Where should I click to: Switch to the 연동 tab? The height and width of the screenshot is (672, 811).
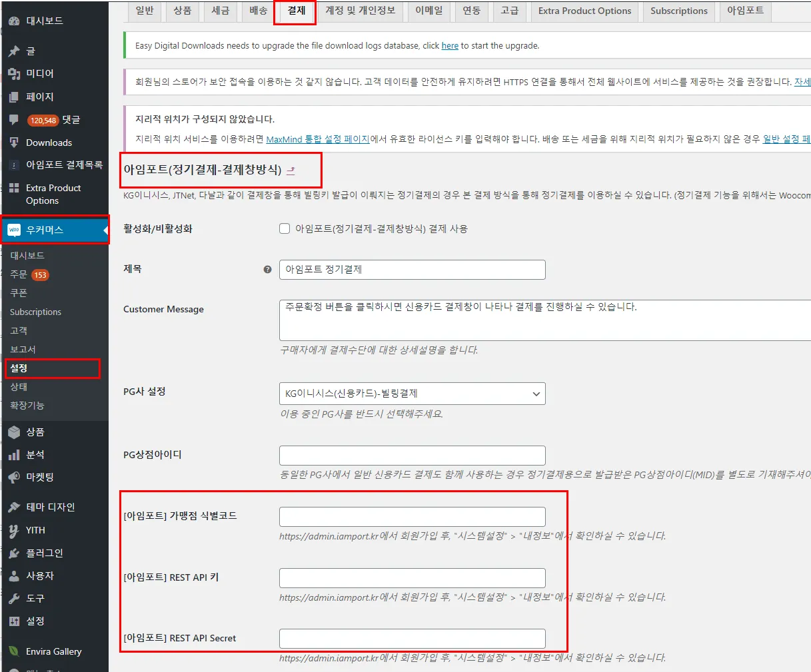tap(472, 11)
